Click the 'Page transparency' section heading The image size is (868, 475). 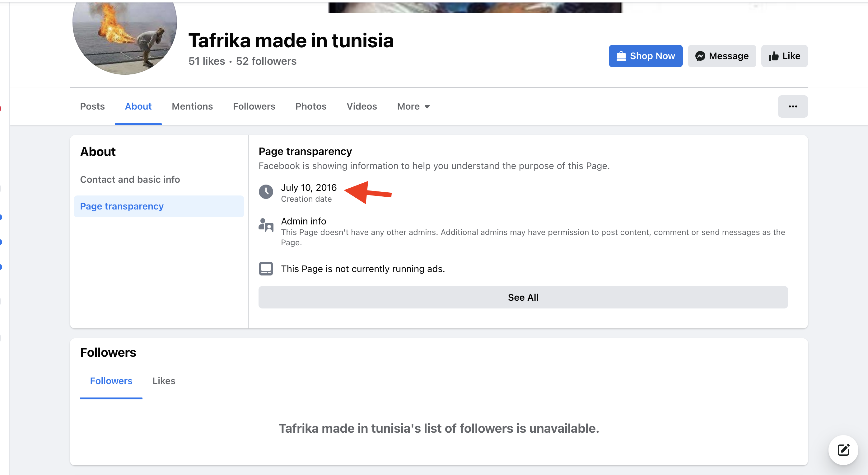(305, 152)
